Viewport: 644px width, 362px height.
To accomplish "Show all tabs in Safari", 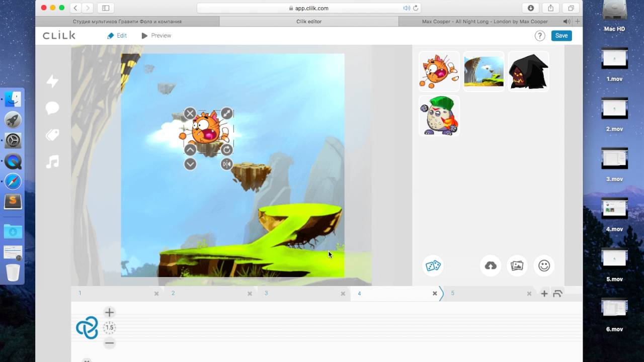I will (571, 8).
